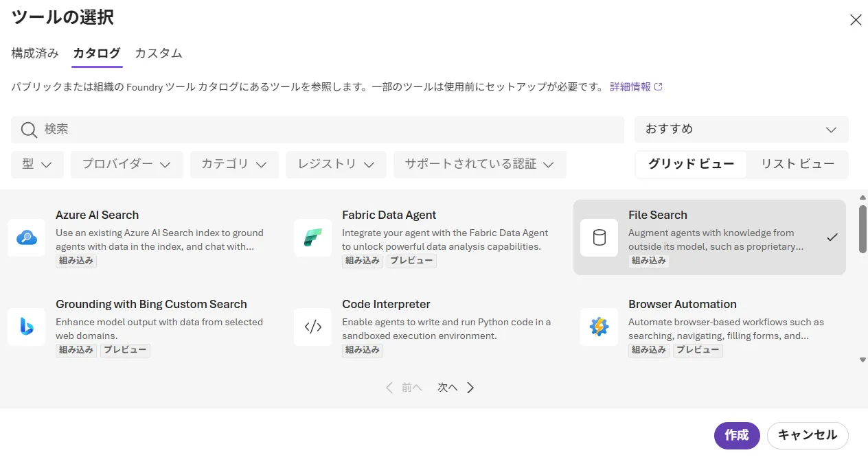Image resolution: width=868 pixels, height=457 pixels.
Task: Go to next page with 次へ
Action: coord(456,388)
